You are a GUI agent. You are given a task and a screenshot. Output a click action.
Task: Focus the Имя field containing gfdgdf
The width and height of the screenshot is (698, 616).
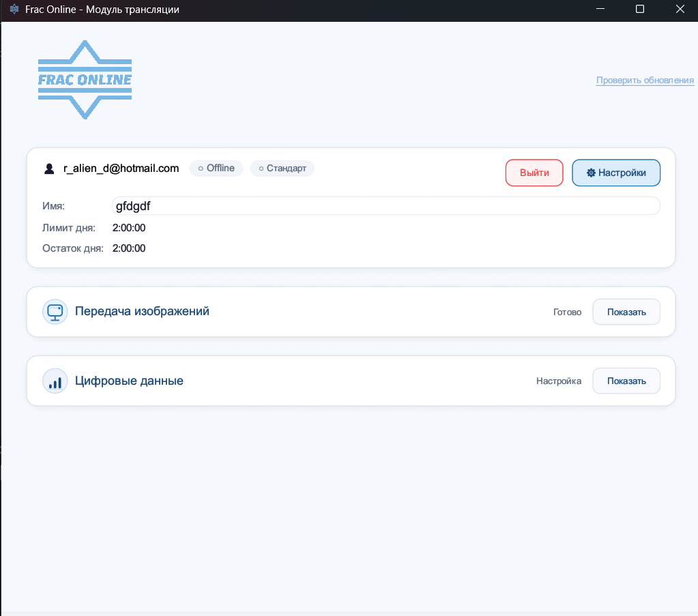point(386,206)
